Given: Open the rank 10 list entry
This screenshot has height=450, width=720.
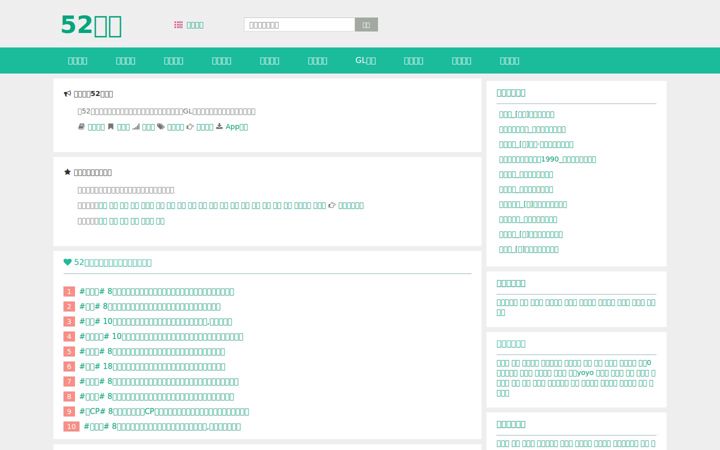Looking at the screenshot, I should [x=162, y=427].
